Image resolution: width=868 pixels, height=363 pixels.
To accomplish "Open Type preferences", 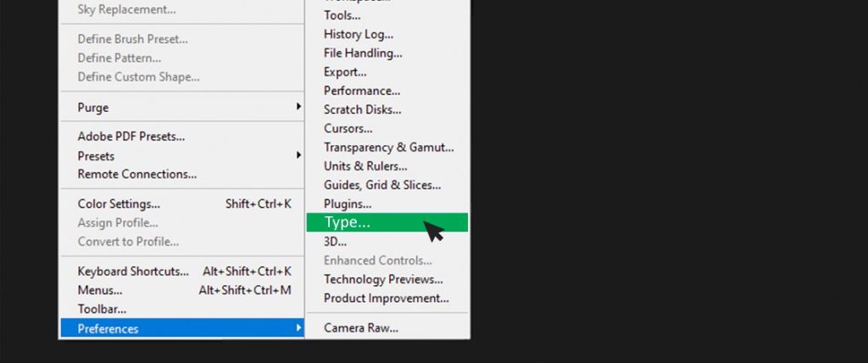I will 348,223.
